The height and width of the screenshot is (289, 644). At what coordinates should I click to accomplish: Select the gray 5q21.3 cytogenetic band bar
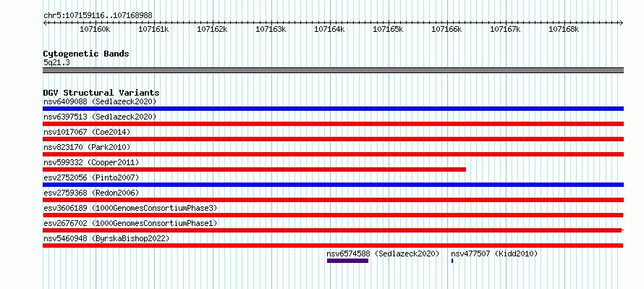pos(333,70)
